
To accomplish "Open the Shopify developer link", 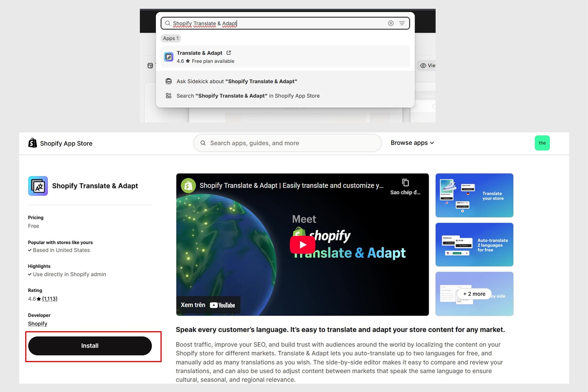I will (x=38, y=324).
